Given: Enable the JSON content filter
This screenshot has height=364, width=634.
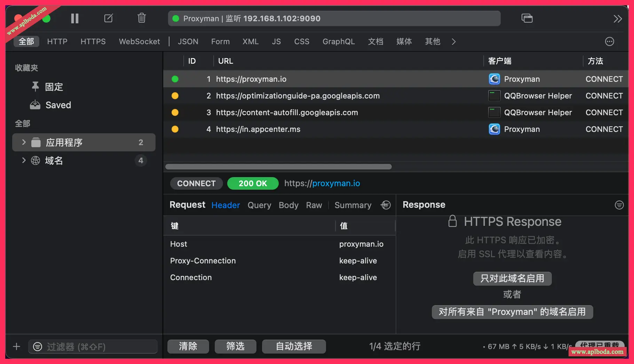Looking at the screenshot, I should [x=188, y=41].
